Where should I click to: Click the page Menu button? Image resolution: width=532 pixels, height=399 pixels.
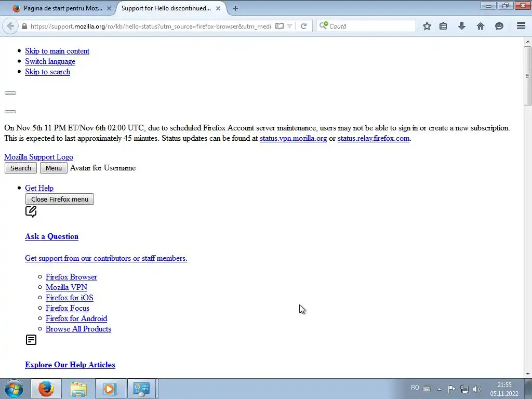(54, 168)
